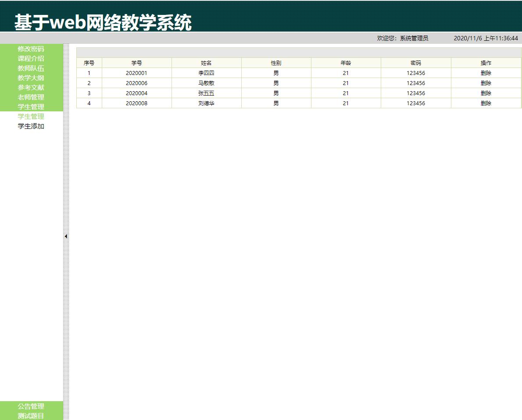Click sequence number 3 in the table
Image resolution: width=522 pixels, height=420 pixels.
point(89,93)
